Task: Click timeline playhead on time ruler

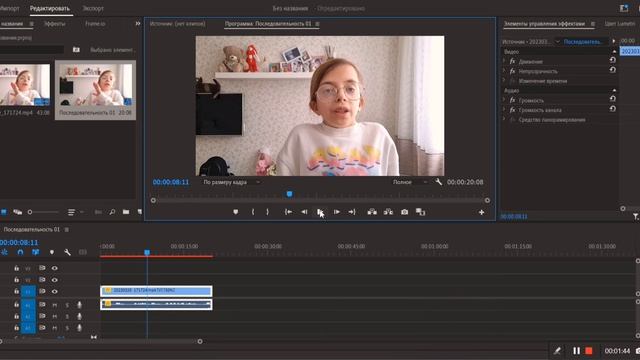Action: point(147,253)
